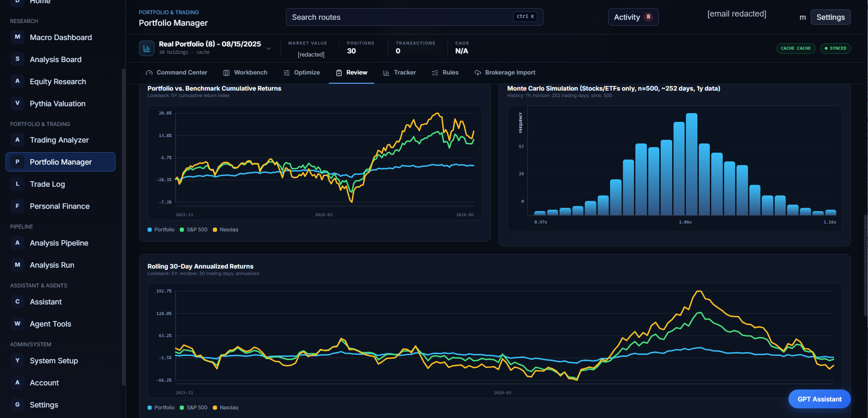Click the Command Center gauge icon

point(149,73)
